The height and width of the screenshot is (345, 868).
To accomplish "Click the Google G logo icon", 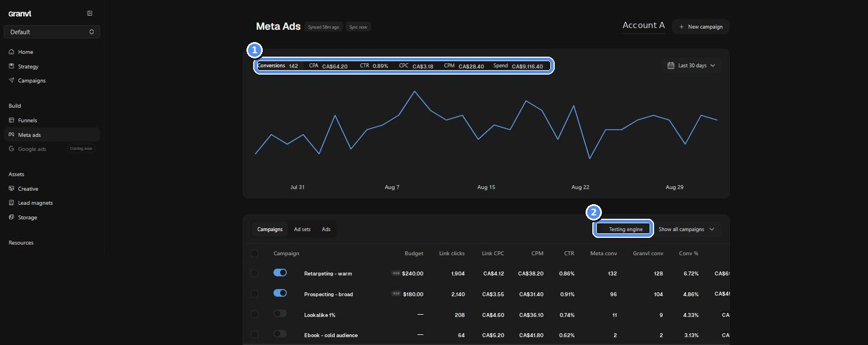I will tap(11, 149).
